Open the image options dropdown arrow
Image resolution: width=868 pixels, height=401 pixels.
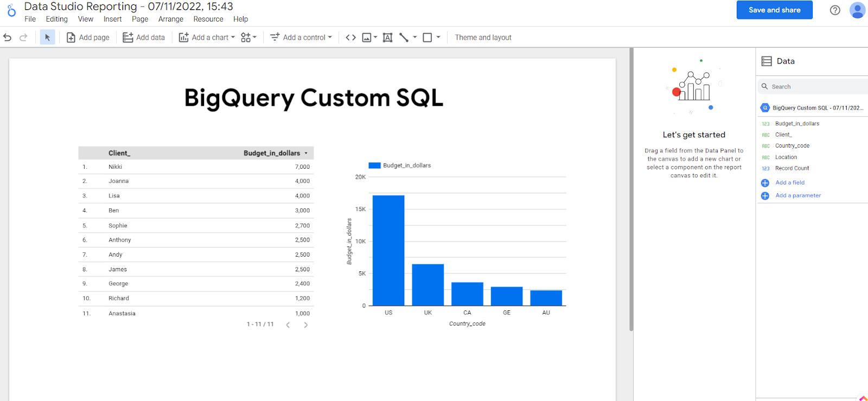click(375, 37)
